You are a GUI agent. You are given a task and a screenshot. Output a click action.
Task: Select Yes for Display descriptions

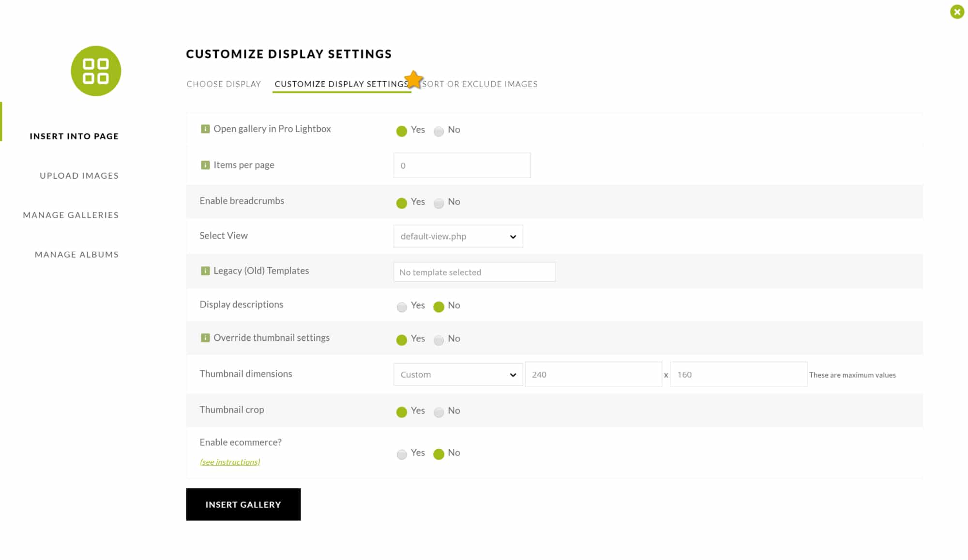401,307
